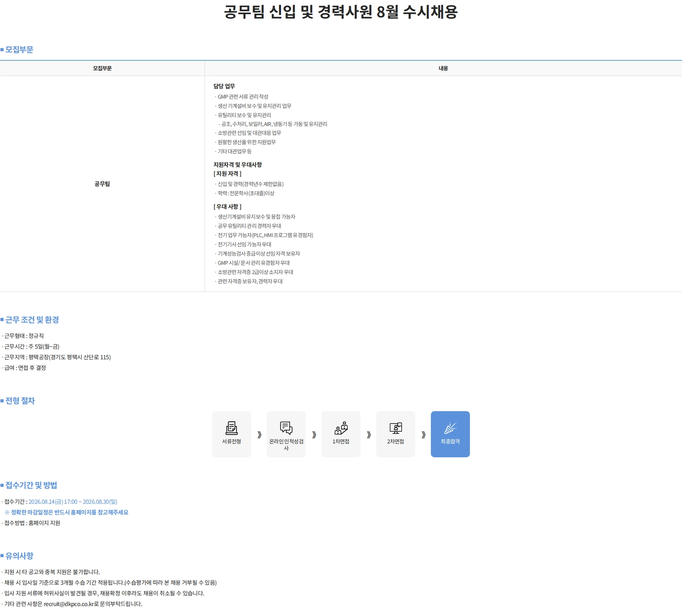This screenshot has width=682, height=616.
Task: Click the 1차면접 interview people icon
Action: 341,428
